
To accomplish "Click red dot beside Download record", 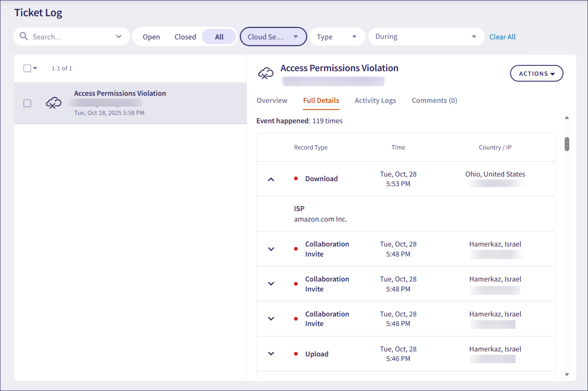I will [296, 179].
